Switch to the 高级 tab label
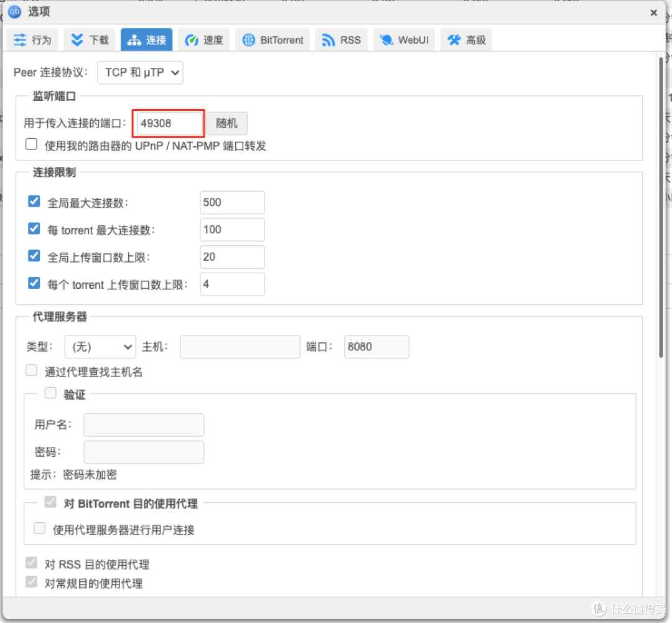 tap(476, 40)
